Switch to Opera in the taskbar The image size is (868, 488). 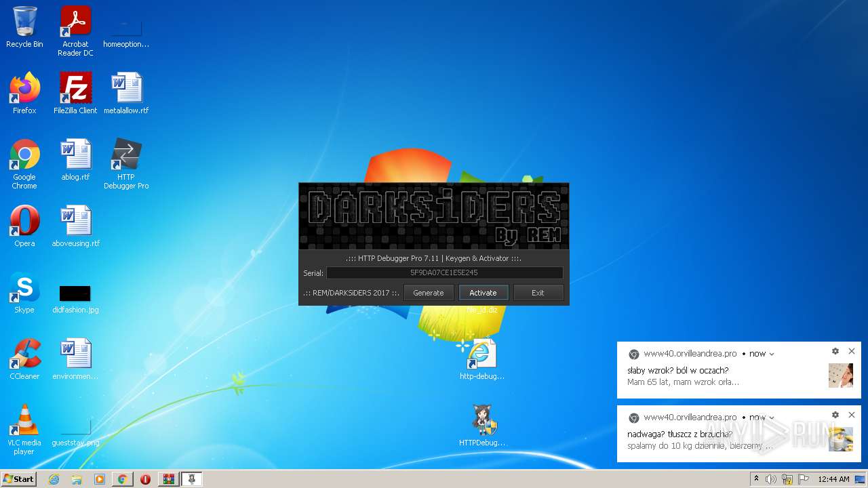coord(145,479)
